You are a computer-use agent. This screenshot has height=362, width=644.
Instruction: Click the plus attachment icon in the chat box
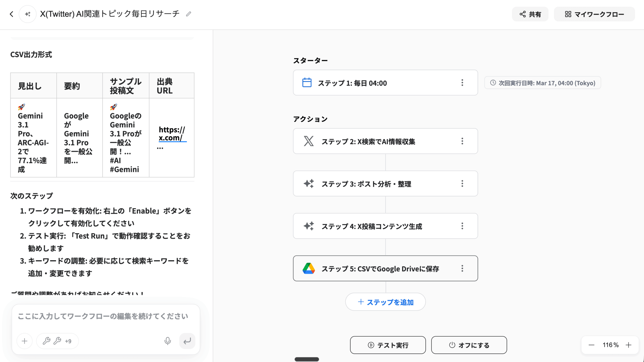click(24, 341)
